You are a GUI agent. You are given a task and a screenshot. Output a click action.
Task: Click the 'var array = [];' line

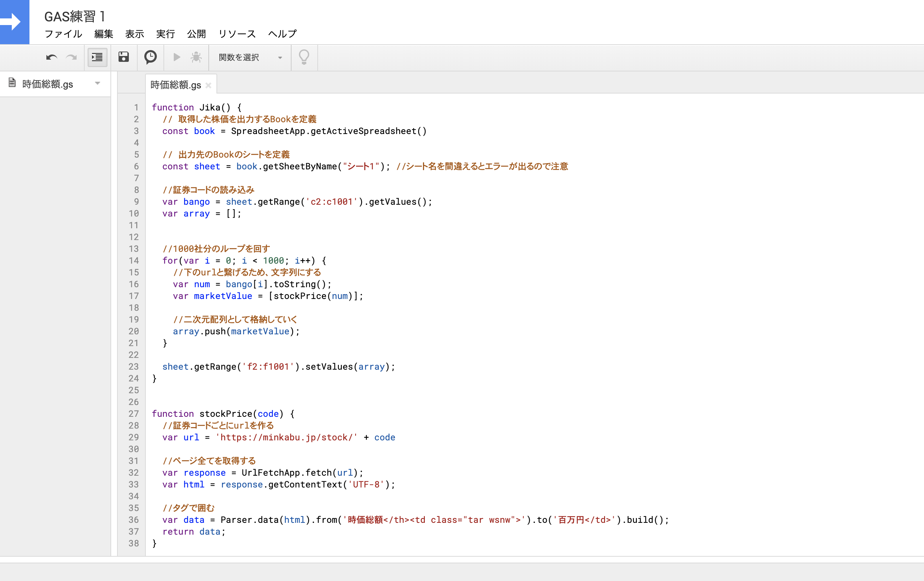[202, 214]
